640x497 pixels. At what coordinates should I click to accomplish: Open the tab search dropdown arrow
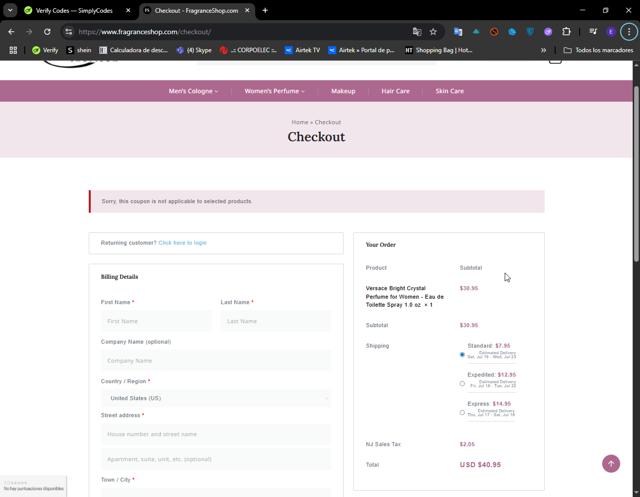tap(10, 11)
